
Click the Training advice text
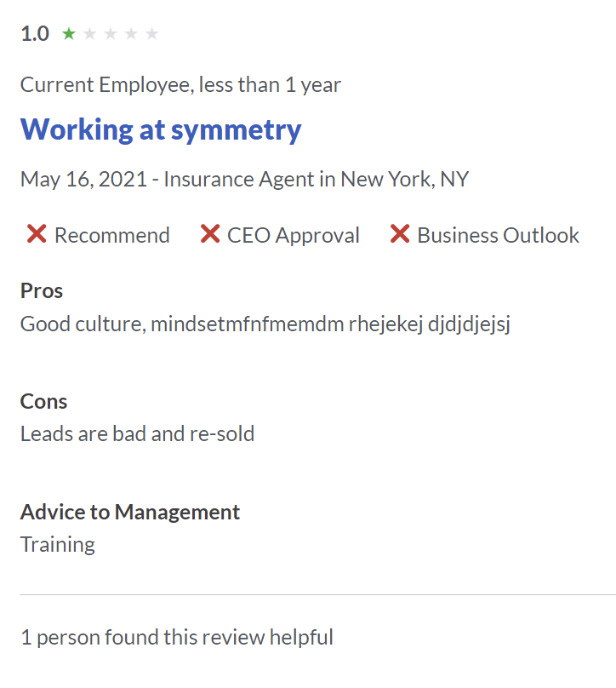58,546
